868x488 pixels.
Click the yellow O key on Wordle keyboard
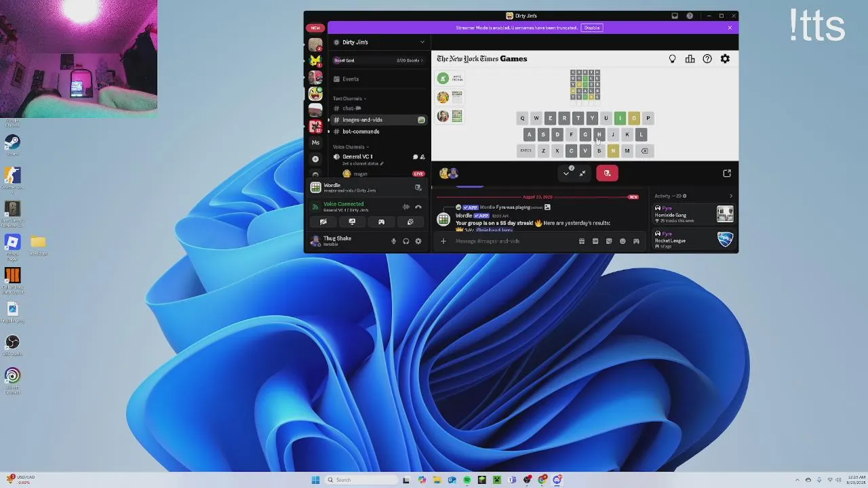pos(633,118)
